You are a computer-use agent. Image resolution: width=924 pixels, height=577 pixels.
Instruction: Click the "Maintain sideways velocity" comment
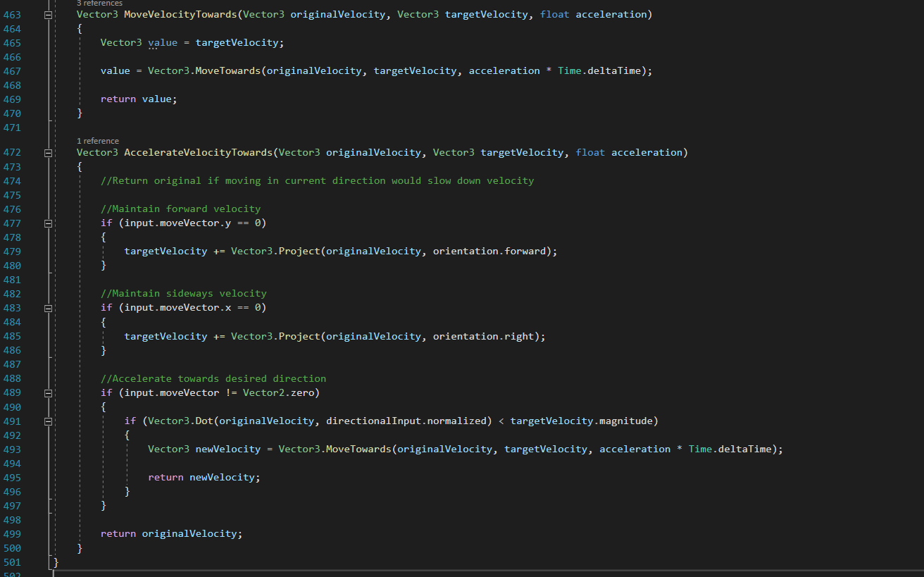pyautogui.click(x=183, y=294)
